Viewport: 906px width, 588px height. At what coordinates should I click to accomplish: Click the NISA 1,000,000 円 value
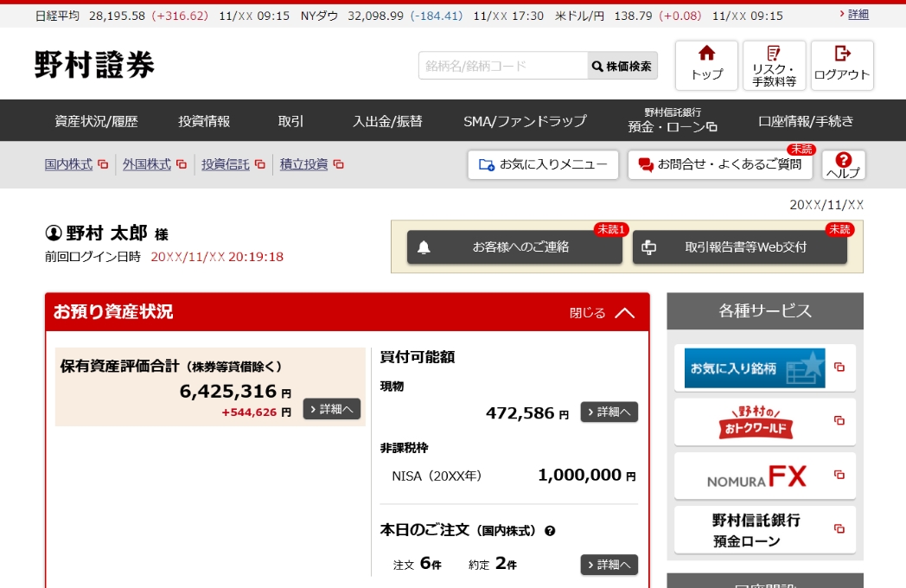pos(587,476)
